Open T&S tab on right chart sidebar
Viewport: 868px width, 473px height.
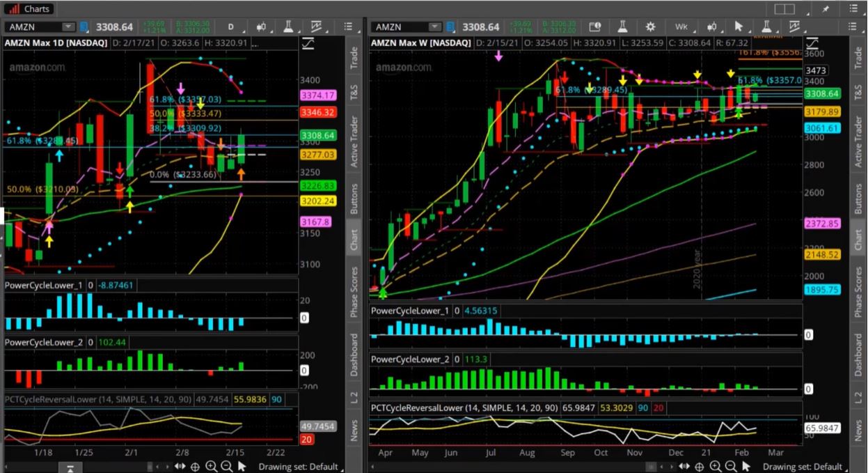pyautogui.click(x=858, y=93)
